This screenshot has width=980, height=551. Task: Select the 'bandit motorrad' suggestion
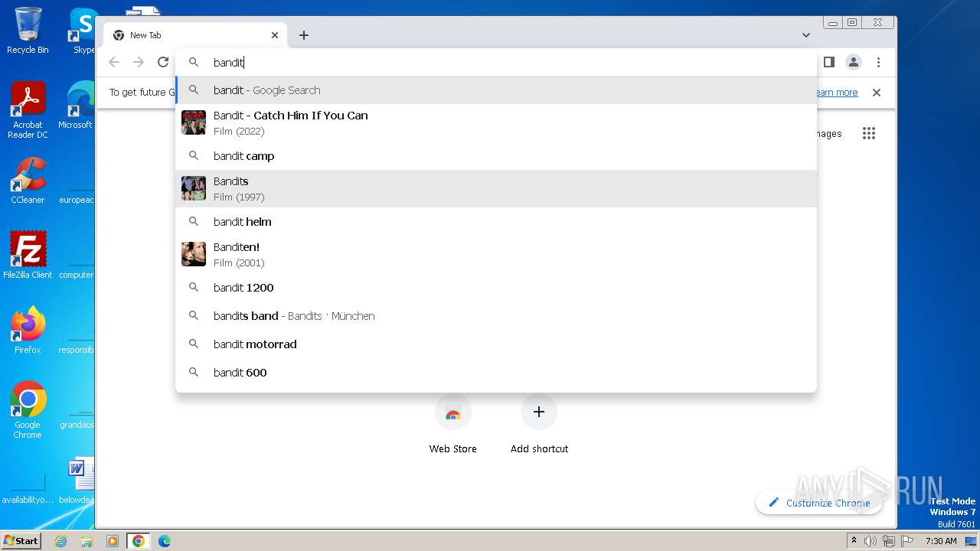pos(496,344)
